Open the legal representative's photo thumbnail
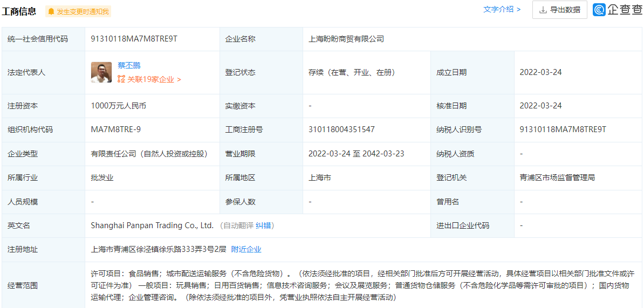Image resolution: width=644 pixels, height=308 pixels. [x=101, y=72]
